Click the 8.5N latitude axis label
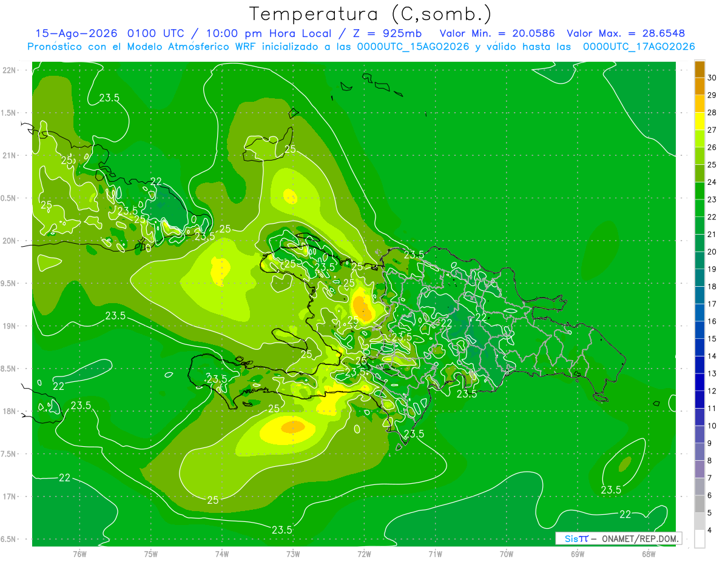The height and width of the screenshot is (562, 728). pyautogui.click(x=9, y=369)
